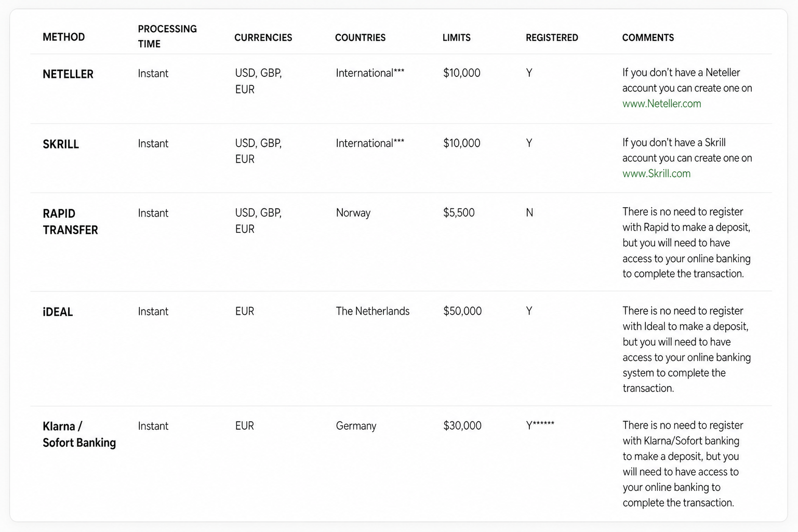The width and height of the screenshot is (798, 532).
Task: Click the Germany country cell
Action: tap(356, 426)
